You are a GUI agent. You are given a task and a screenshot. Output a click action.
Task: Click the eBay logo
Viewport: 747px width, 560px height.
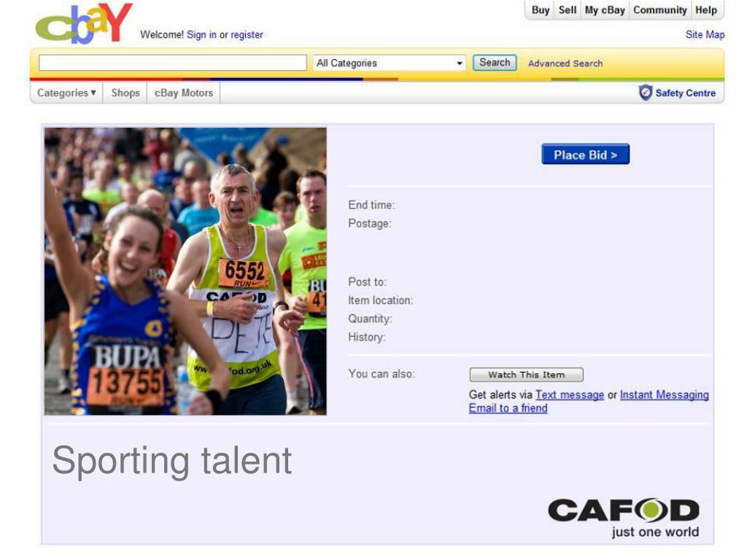pos(84,23)
